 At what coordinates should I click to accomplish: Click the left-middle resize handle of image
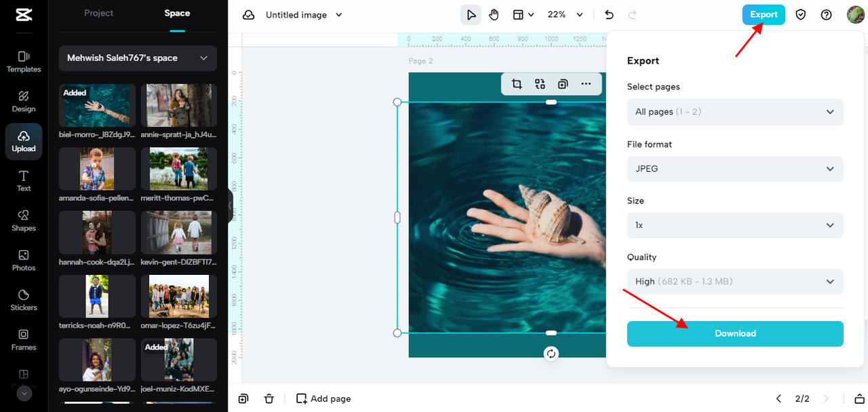click(397, 217)
